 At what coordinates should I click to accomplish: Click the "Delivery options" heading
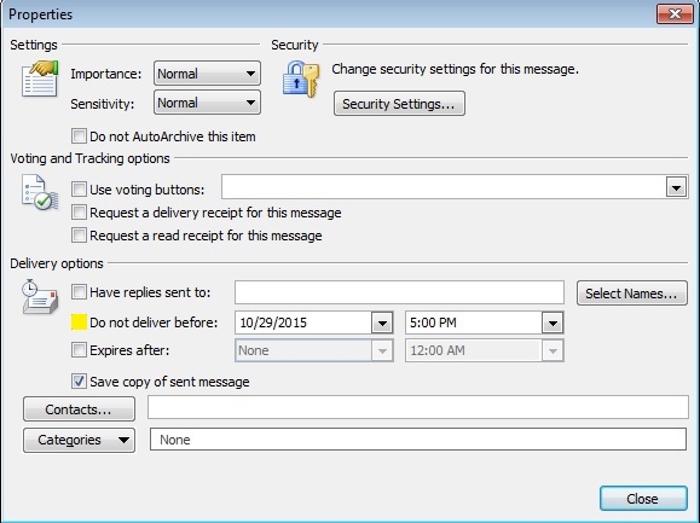tap(57, 264)
